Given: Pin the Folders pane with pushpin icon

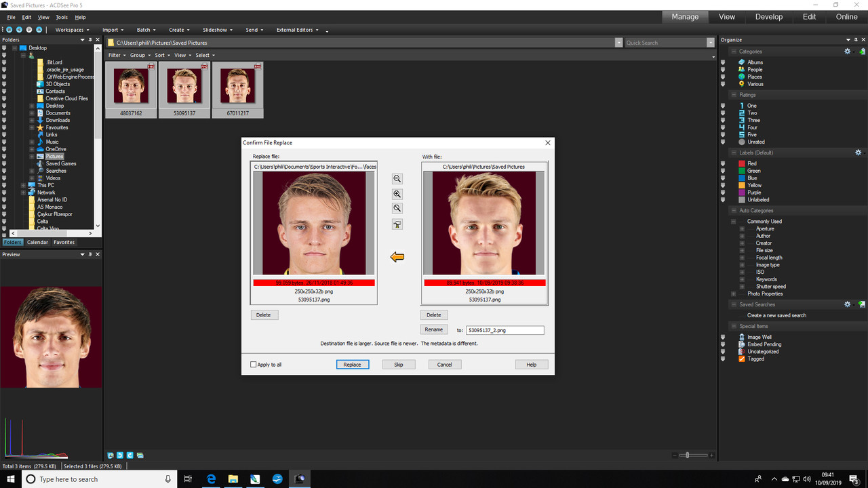Looking at the screenshot, I should coord(90,40).
